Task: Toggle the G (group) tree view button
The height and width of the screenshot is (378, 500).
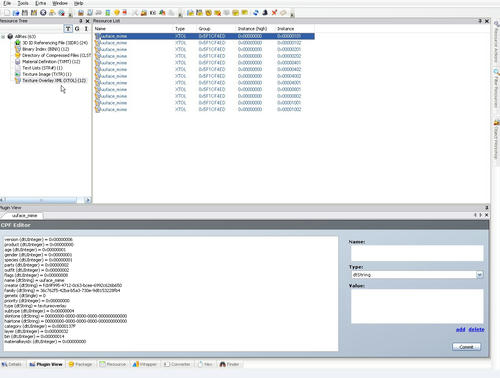Action: tap(77, 29)
